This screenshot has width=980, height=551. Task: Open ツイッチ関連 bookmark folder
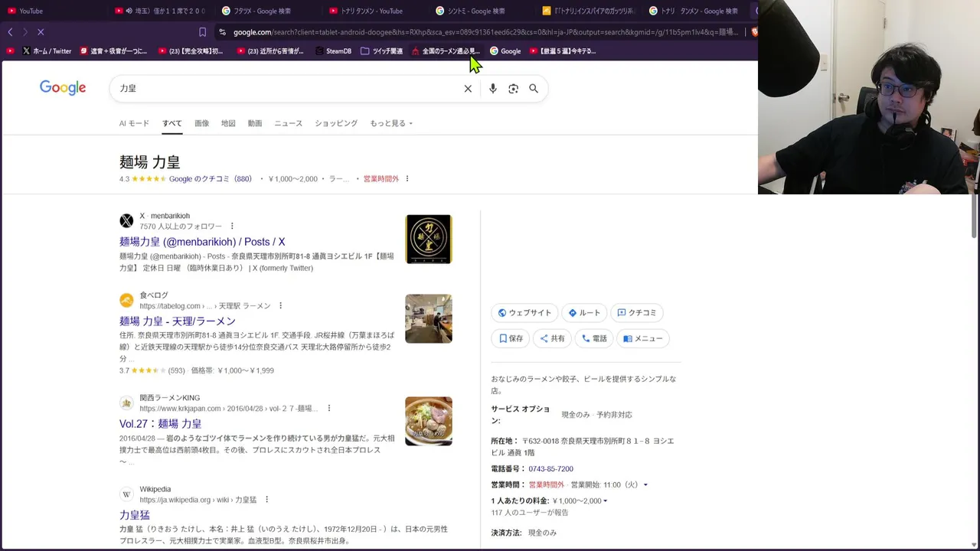tap(381, 51)
